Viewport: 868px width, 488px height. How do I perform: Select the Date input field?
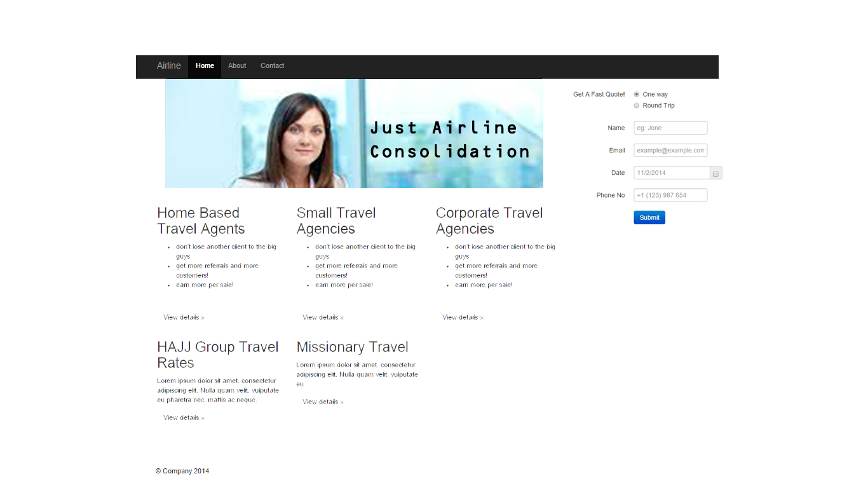click(672, 173)
